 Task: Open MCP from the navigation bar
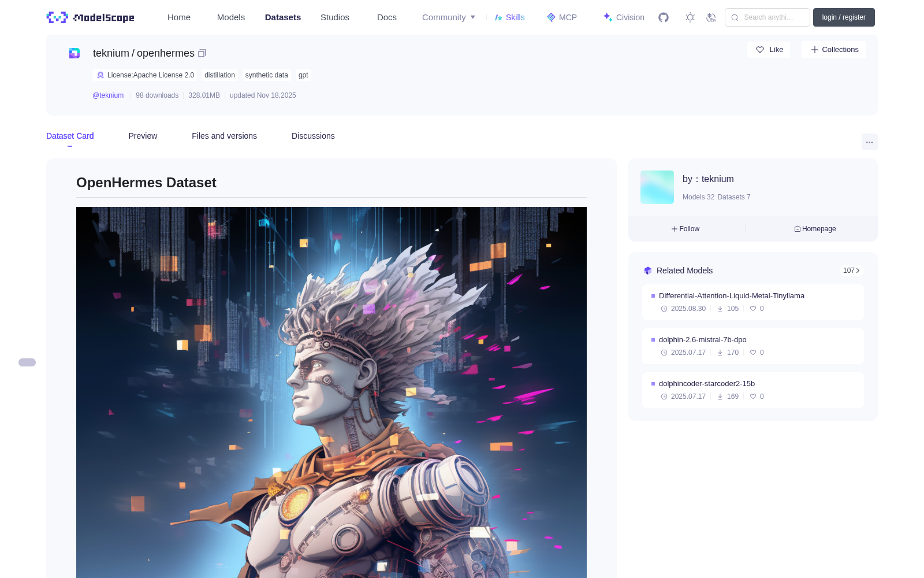click(562, 17)
